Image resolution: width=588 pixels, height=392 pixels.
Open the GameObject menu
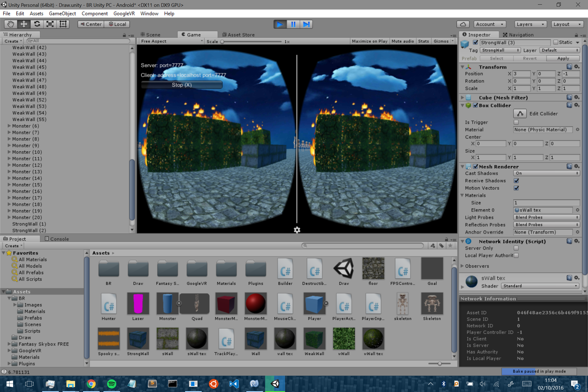(x=62, y=13)
